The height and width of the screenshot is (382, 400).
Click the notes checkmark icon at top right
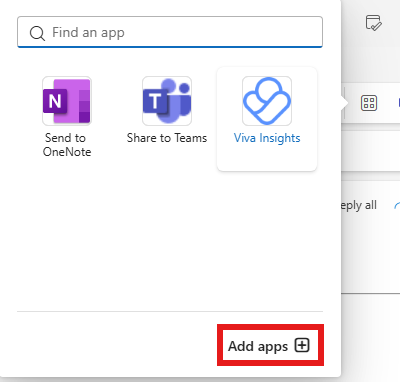(x=373, y=22)
